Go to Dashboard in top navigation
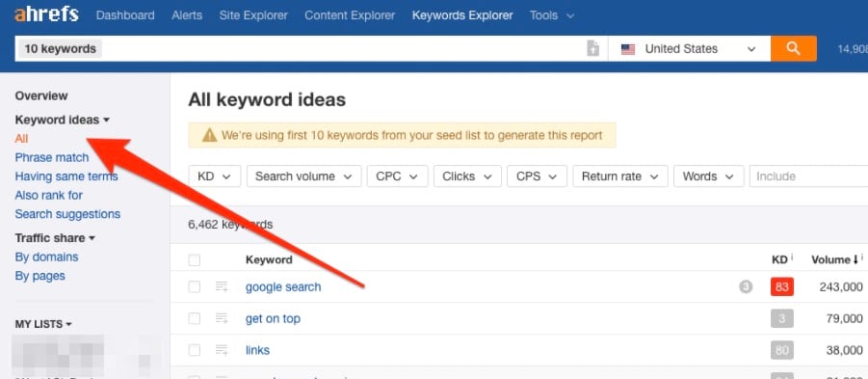The image size is (868, 379). (x=125, y=15)
